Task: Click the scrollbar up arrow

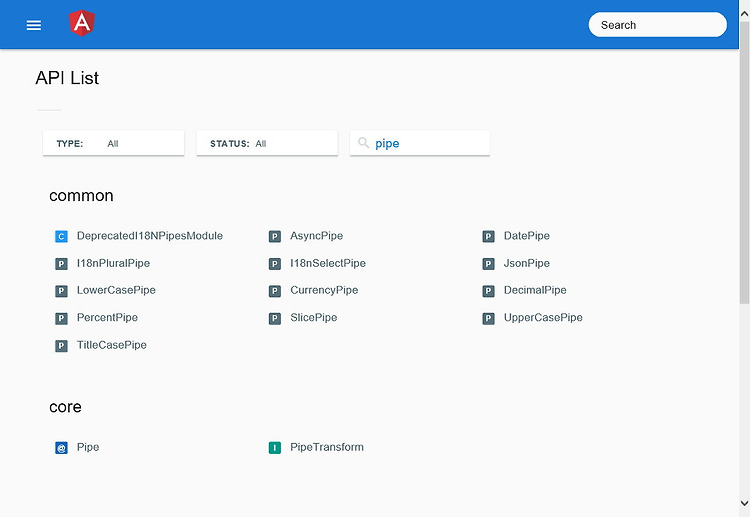Action: point(744,14)
